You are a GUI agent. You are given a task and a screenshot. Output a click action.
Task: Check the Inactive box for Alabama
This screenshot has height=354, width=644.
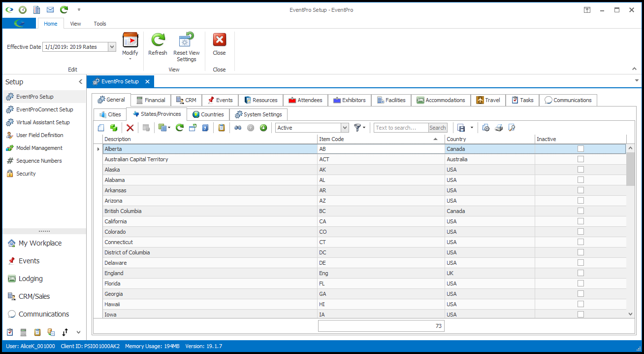(x=581, y=180)
